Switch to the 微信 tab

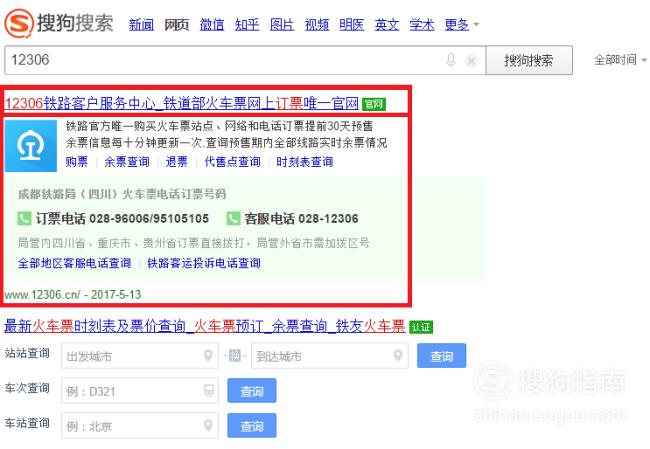[x=212, y=25]
